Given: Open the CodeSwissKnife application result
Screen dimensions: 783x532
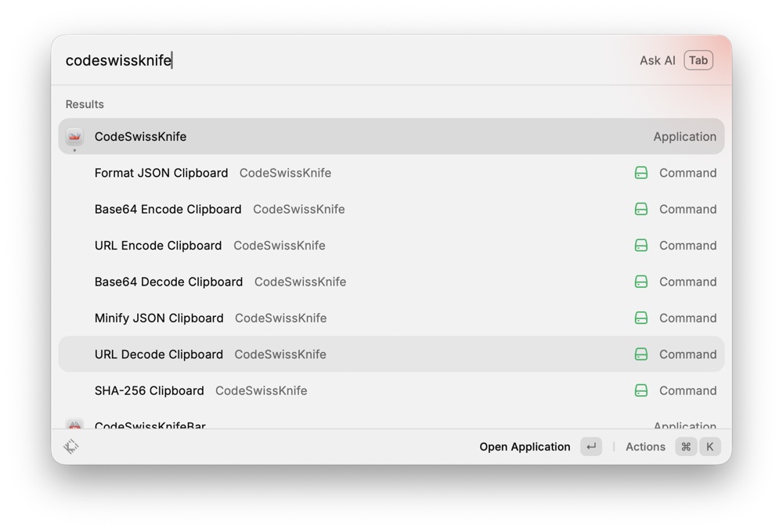Looking at the screenshot, I should [x=391, y=136].
